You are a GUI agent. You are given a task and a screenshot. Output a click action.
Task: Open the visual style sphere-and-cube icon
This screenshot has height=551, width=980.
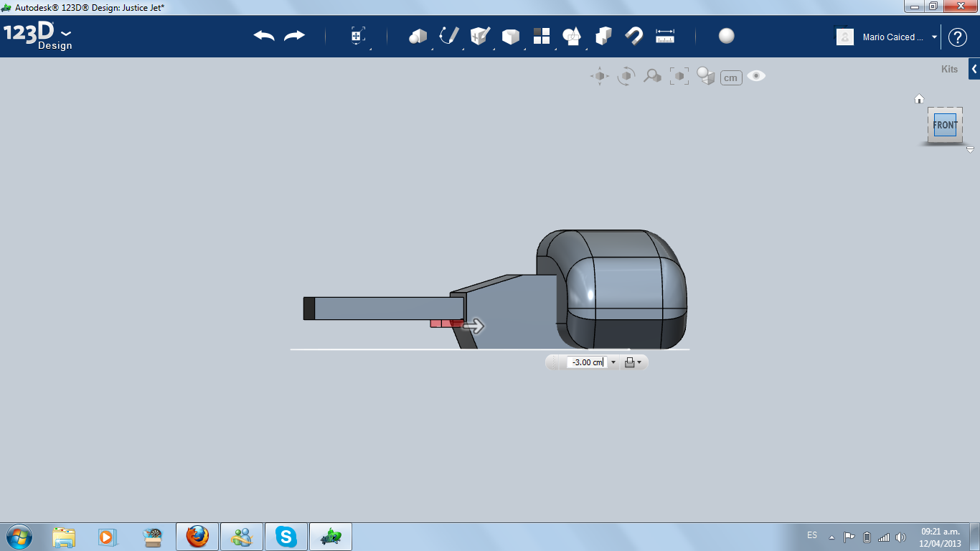pyautogui.click(x=706, y=76)
